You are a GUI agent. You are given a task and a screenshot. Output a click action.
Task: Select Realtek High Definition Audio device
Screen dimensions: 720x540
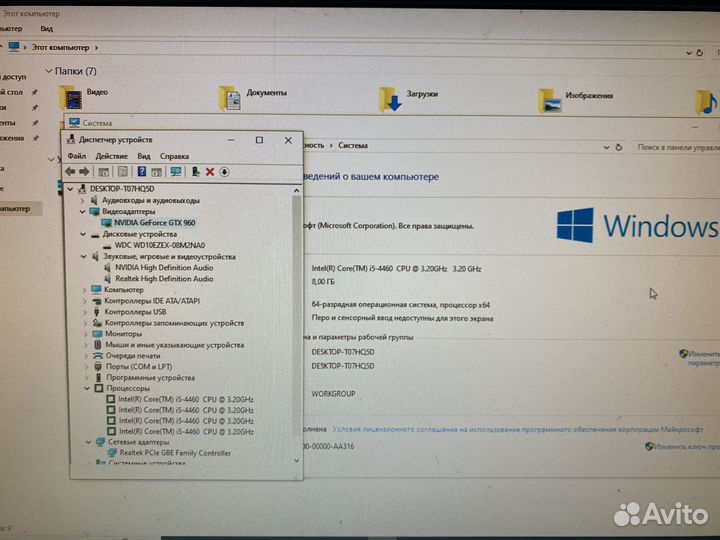pos(164,278)
